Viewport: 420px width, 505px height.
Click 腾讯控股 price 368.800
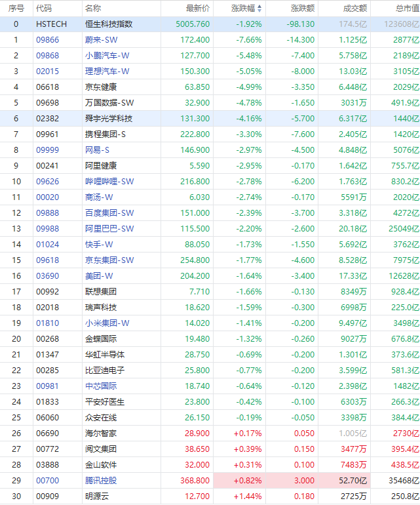pos(195,481)
